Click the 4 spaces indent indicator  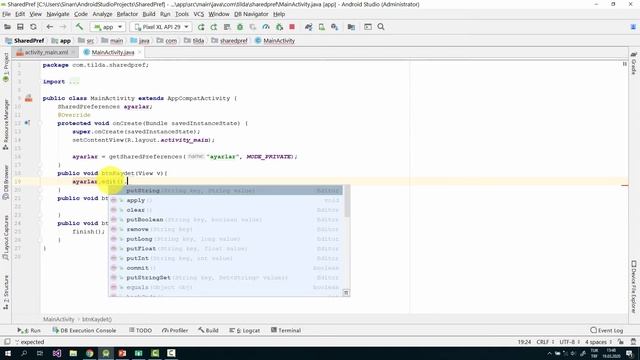coord(598,342)
